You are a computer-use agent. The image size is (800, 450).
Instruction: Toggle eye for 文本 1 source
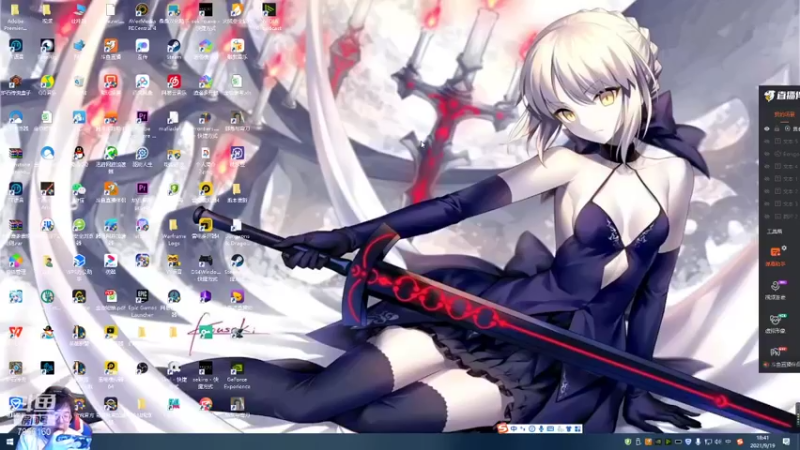pos(767,179)
